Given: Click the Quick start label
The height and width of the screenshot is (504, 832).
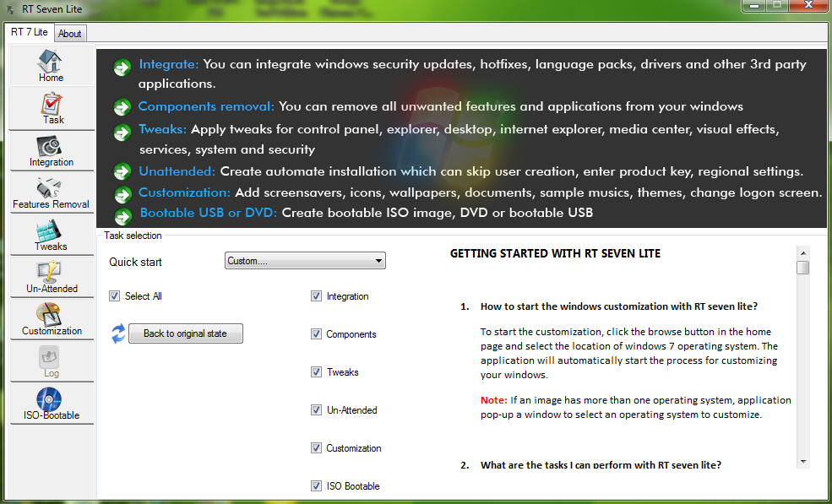Looking at the screenshot, I should [x=135, y=262].
